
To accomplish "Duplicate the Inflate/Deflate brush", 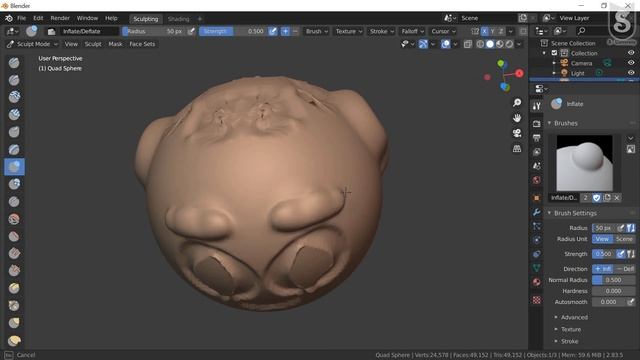I will [607, 198].
